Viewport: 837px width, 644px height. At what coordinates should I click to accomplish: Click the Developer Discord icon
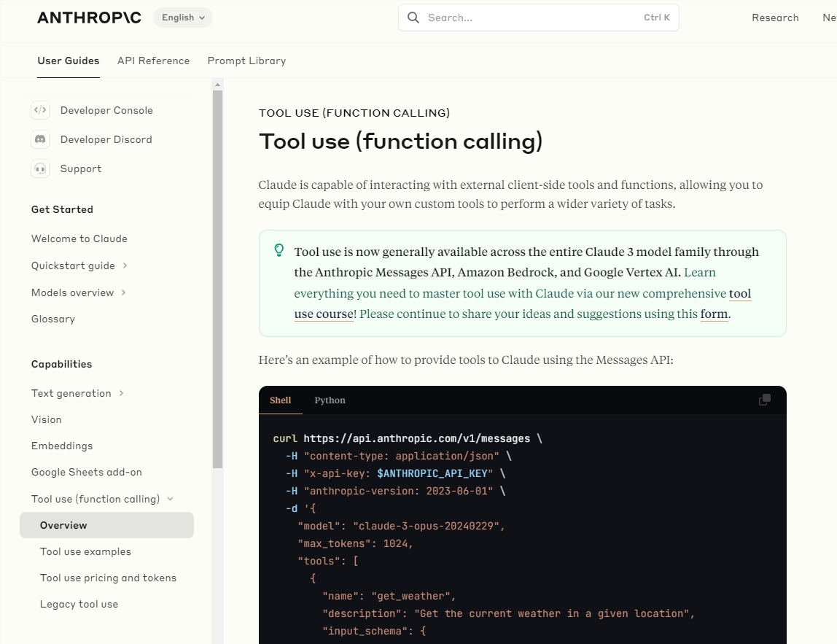pos(40,139)
